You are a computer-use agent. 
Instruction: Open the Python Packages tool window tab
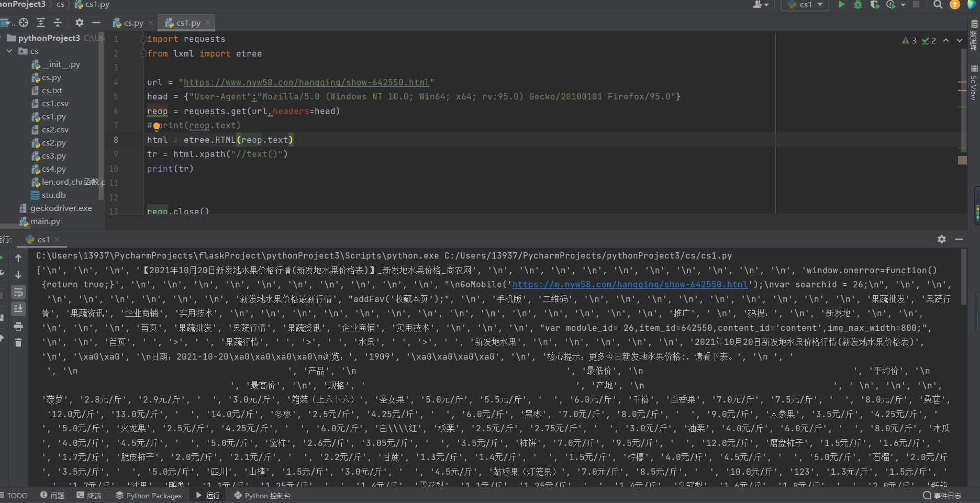149,496
